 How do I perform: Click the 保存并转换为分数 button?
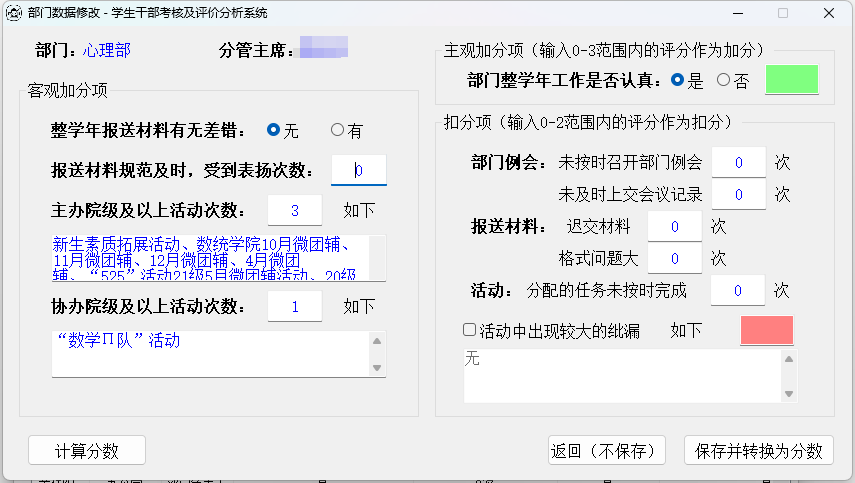click(758, 450)
